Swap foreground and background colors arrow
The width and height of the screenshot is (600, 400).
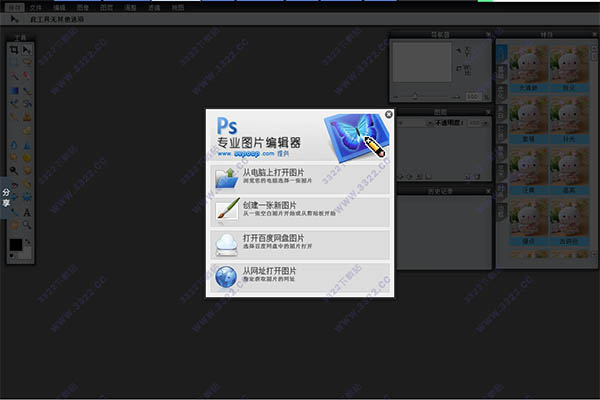click(x=28, y=242)
